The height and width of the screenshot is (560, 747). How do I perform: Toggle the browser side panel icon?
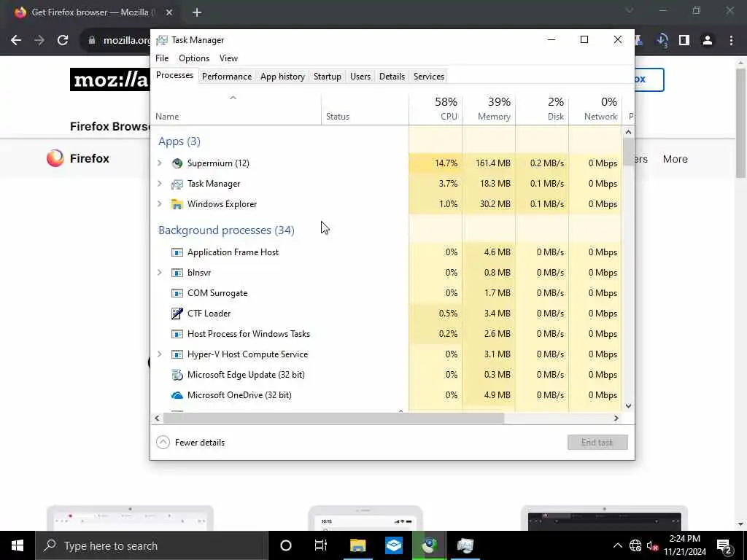point(684,41)
